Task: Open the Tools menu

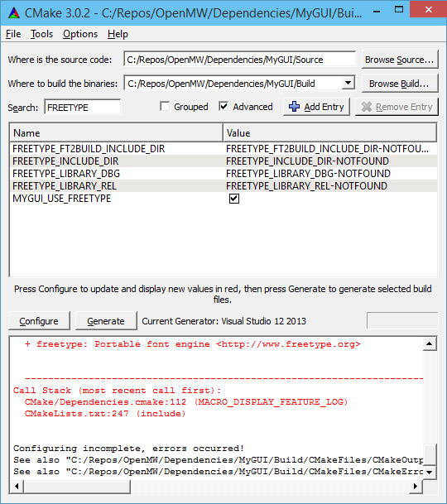Action: coord(42,34)
